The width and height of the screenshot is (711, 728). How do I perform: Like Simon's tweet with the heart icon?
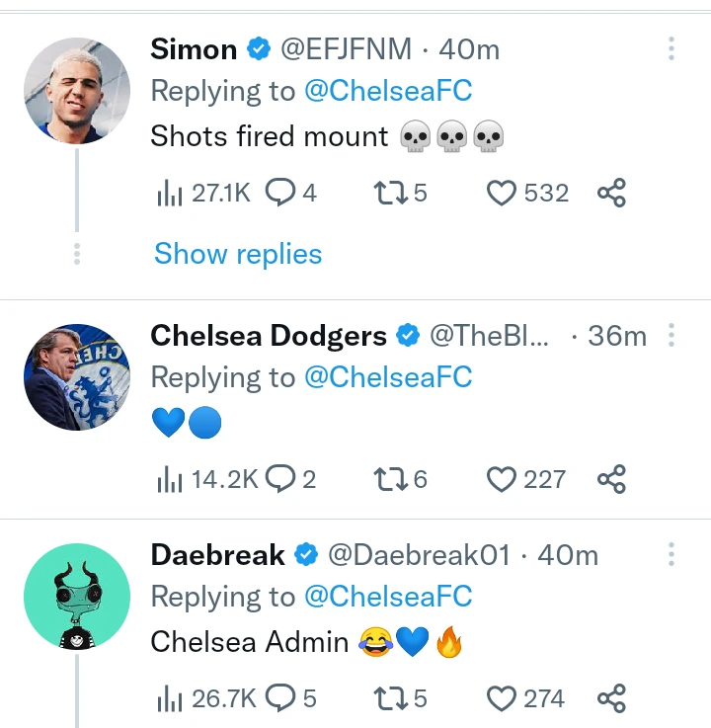[x=503, y=193]
